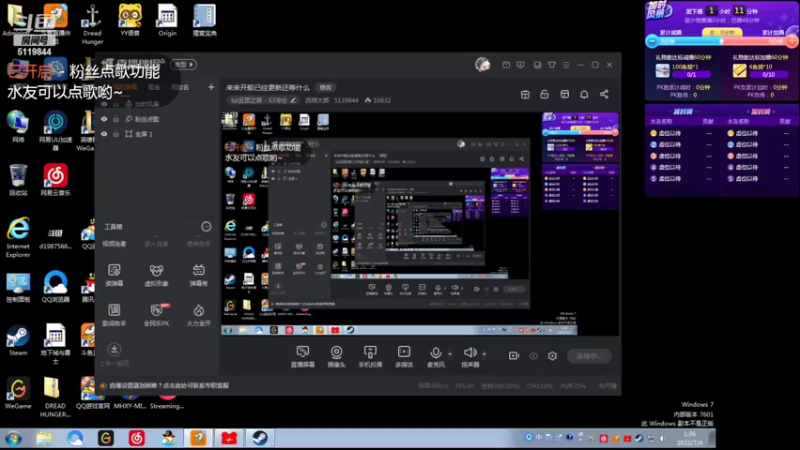Open the 火力全开 flame tool
The width and height of the screenshot is (800, 450).
click(198, 314)
